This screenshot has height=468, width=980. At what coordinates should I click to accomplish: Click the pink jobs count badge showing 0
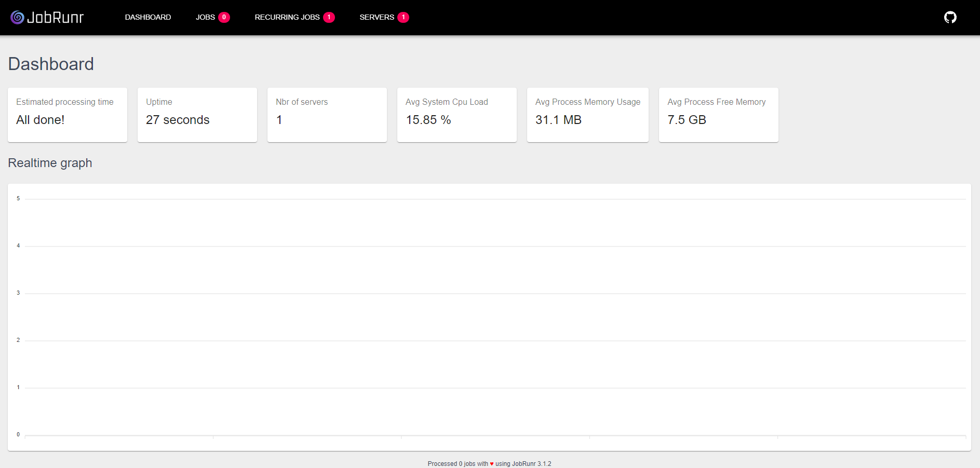coord(225,17)
